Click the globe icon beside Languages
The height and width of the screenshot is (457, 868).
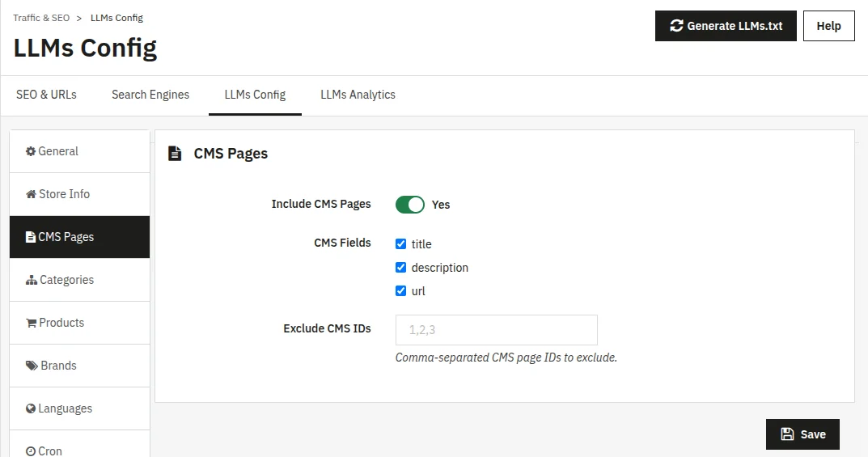click(x=31, y=408)
